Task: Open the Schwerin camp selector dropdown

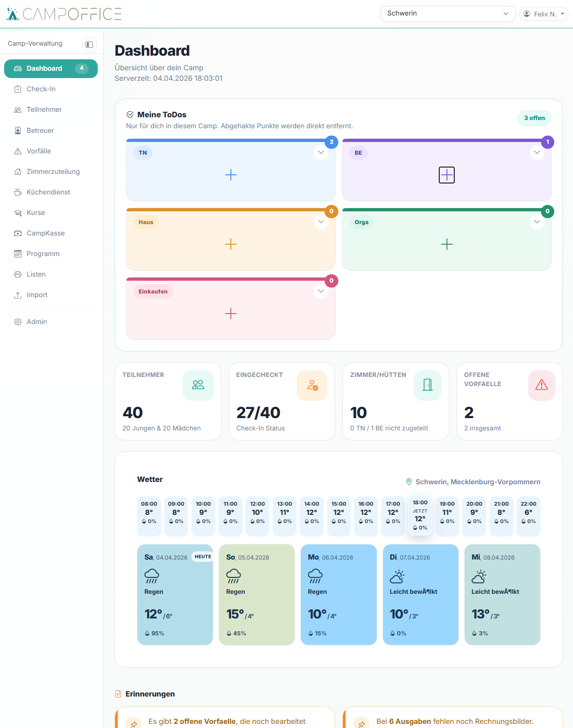Action: 448,14
